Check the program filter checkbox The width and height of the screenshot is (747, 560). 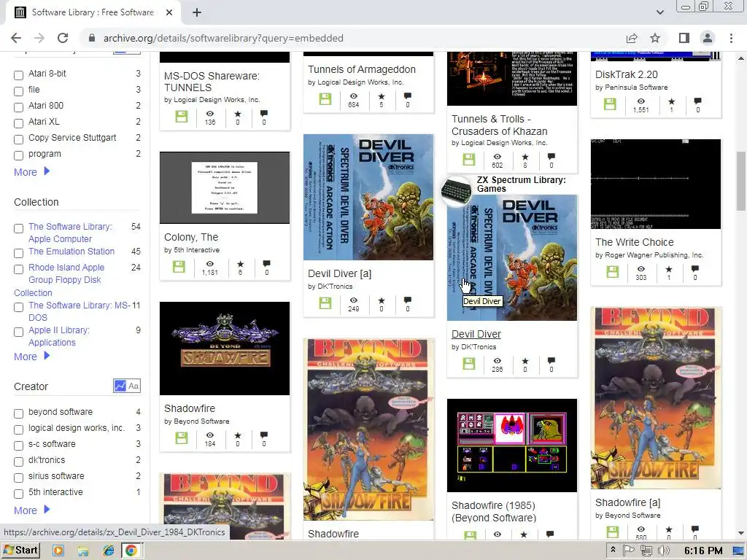18,156
